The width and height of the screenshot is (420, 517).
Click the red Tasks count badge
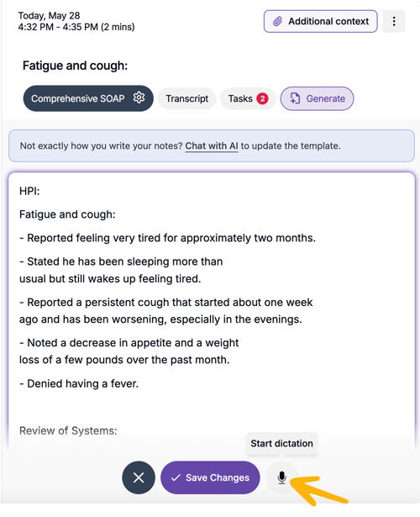263,98
